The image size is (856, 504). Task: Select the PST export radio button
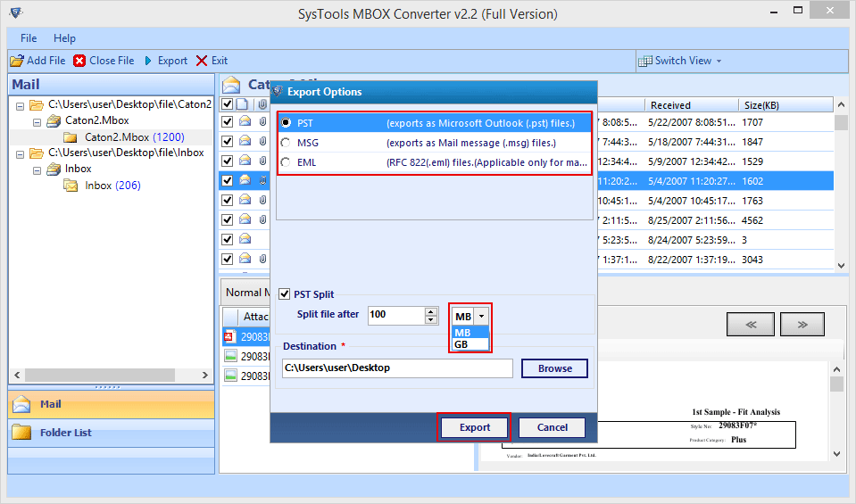pos(286,123)
